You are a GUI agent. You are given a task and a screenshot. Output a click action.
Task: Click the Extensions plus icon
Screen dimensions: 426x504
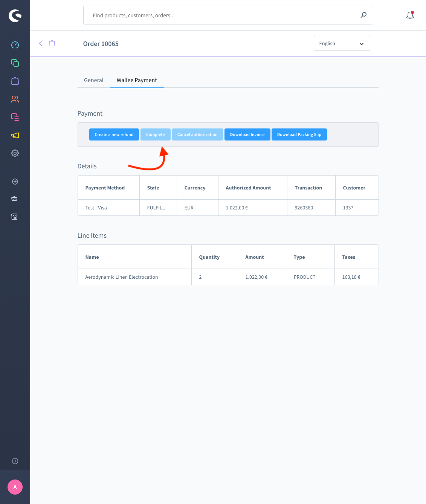click(x=15, y=181)
